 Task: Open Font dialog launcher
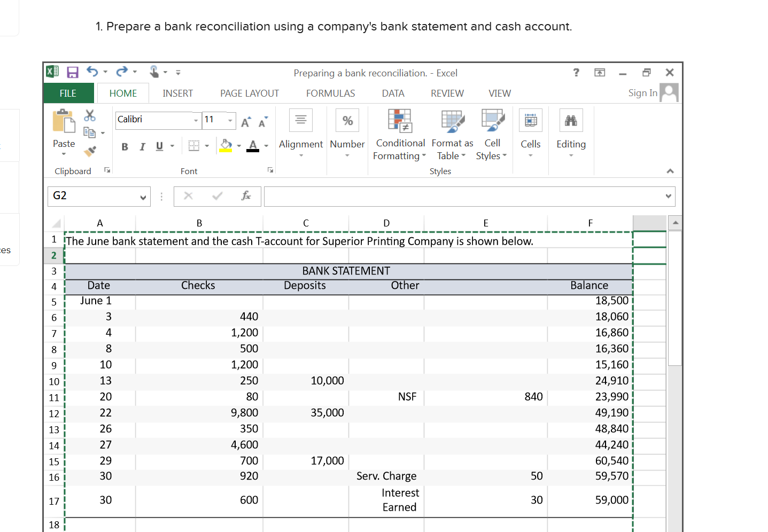270,170
